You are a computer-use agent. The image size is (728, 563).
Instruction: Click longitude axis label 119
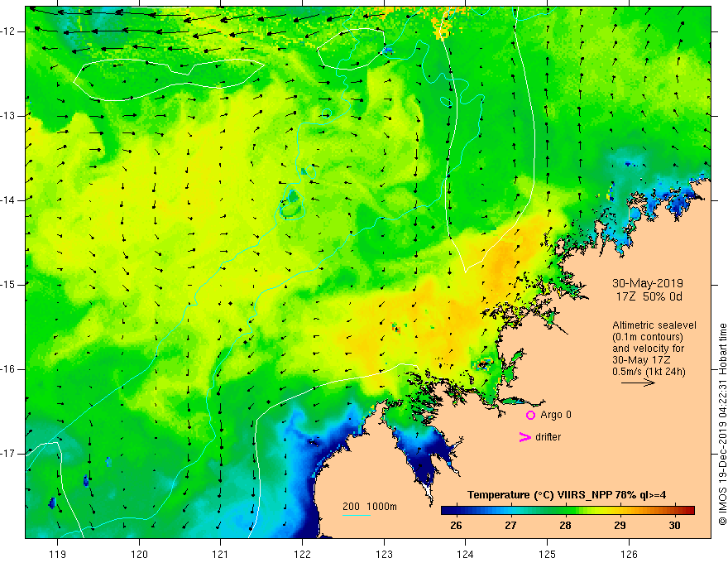58,554
